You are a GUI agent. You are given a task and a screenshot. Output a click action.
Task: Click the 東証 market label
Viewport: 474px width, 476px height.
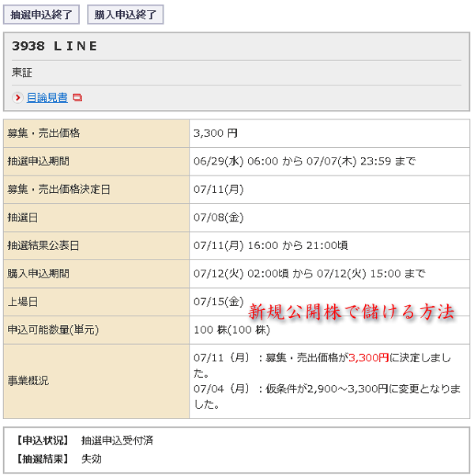[x=22, y=73]
